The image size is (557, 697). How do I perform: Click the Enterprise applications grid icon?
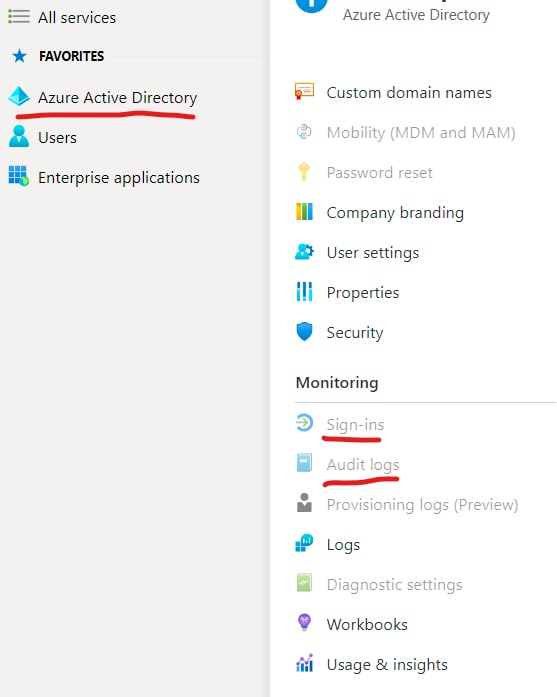(19, 176)
